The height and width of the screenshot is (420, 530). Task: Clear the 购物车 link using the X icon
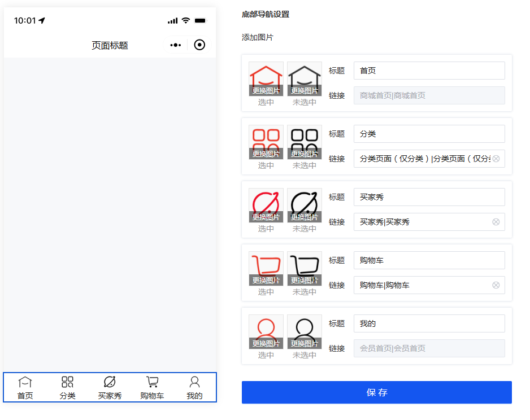(x=496, y=285)
